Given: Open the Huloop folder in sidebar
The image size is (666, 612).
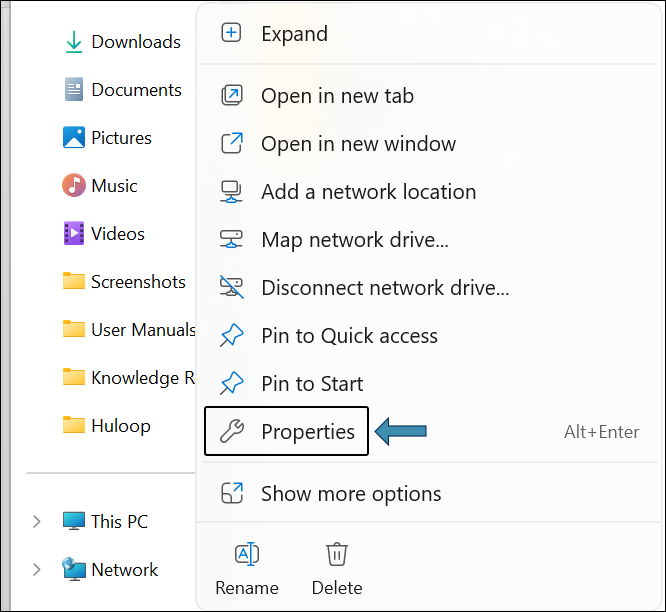Looking at the screenshot, I should click(107, 426).
